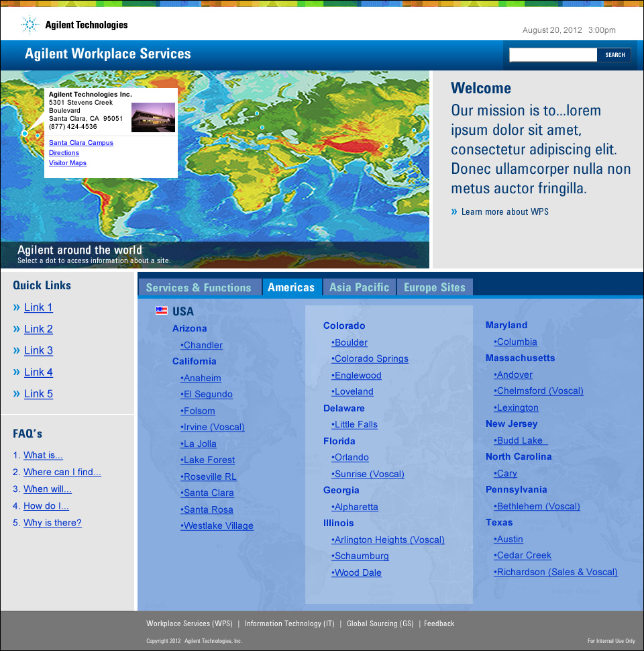Click the search input field

tap(553, 55)
